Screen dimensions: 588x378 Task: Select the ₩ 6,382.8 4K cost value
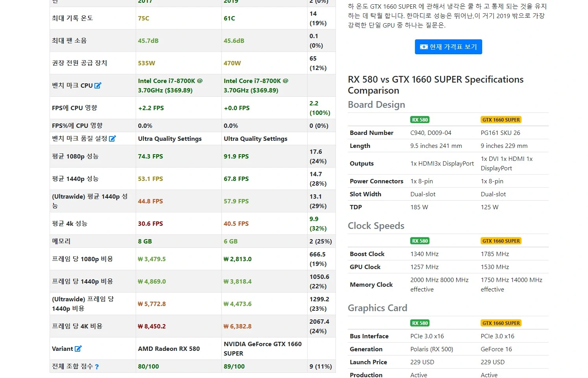(x=238, y=326)
